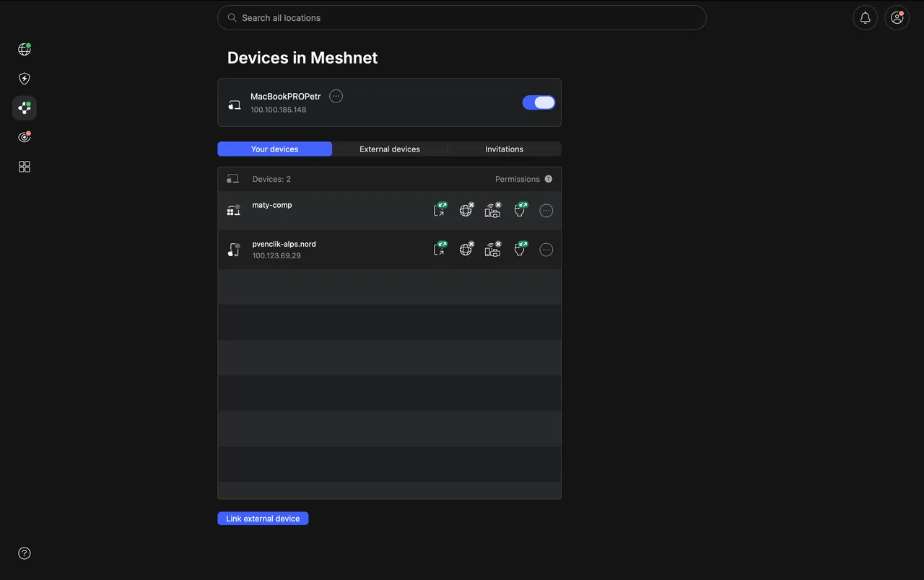Toggle local network access permission for maty-comp
The width and height of the screenshot is (924, 580).
(493, 210)
